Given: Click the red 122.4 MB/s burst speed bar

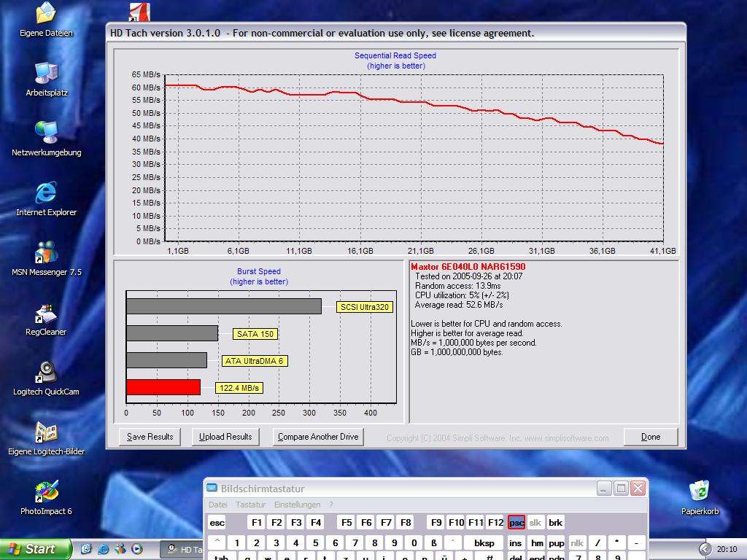Looking at the screenshot, I should 163,387.
